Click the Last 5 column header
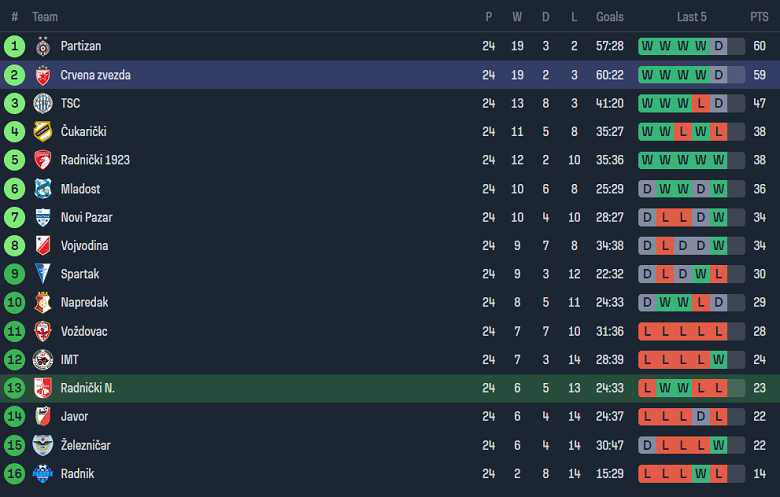 tap(691, 17)
